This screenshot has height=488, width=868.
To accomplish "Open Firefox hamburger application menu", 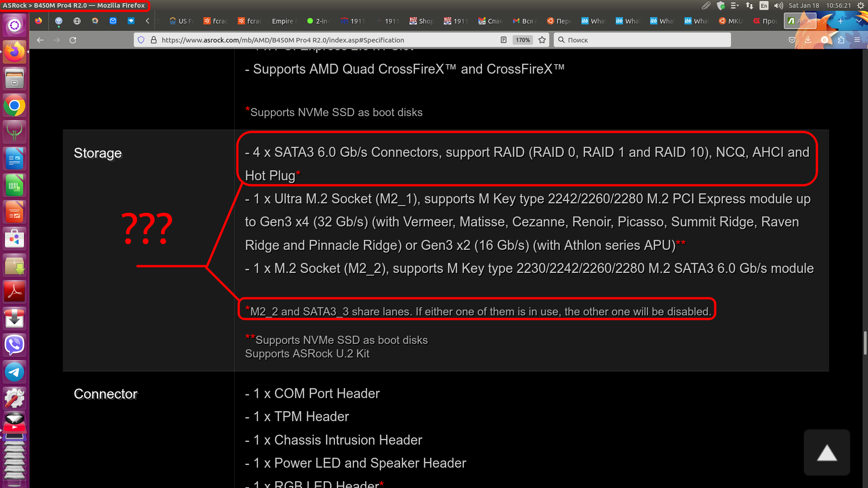I will pos(857,40).
